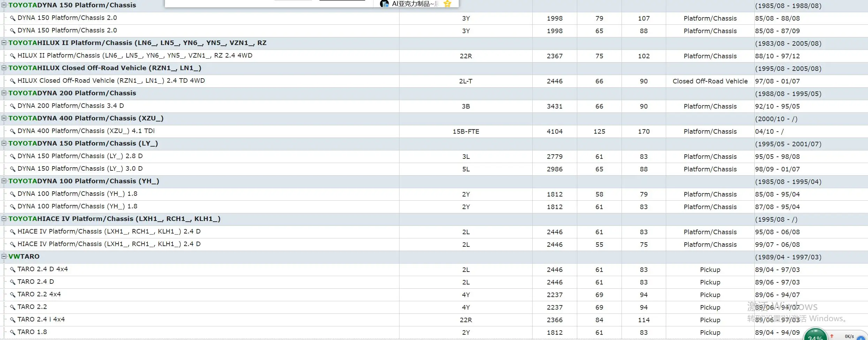The width and height of the screenshot is (868, 340).
Task: Click magnifier icon beside TARO 2.4 D 4x4
Action: (13, 269)
